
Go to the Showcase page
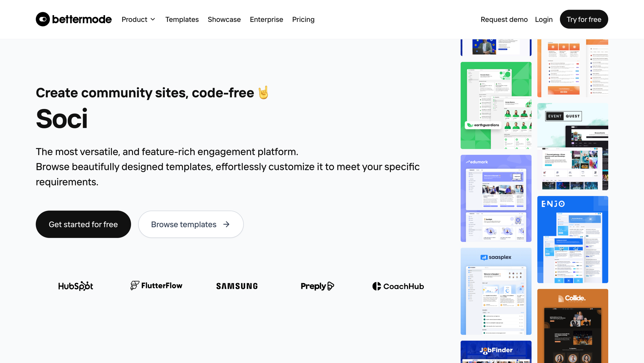(224, 19)
